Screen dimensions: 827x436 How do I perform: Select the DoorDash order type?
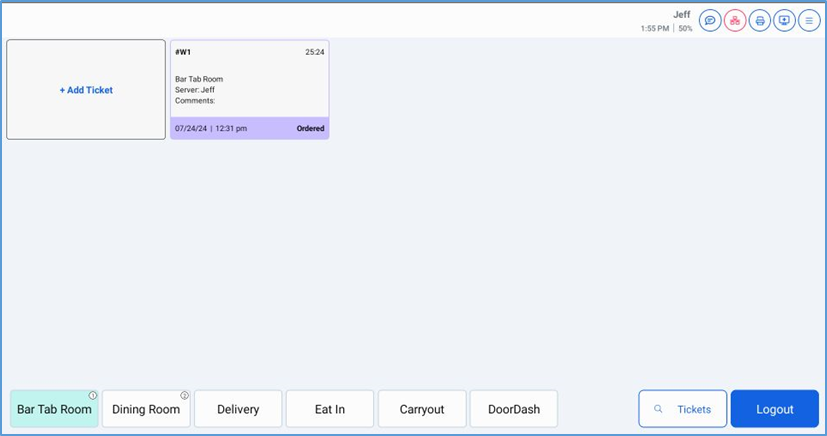pos(513,409)
